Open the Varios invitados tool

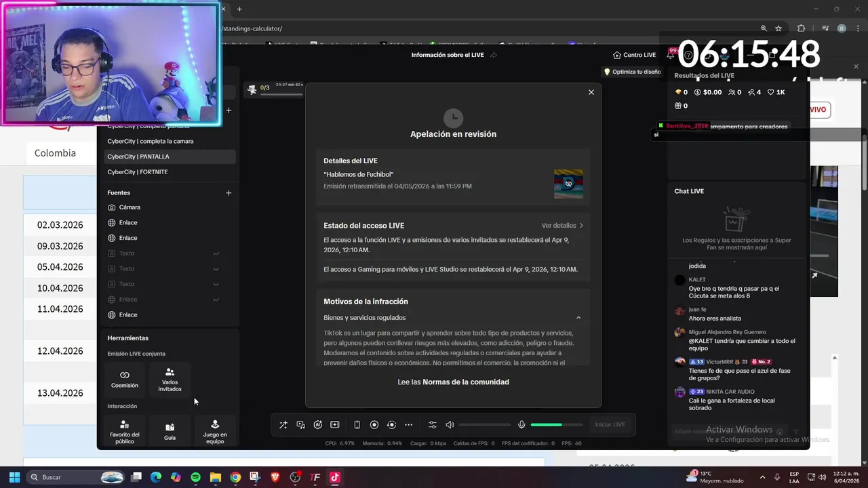(170, 380)
